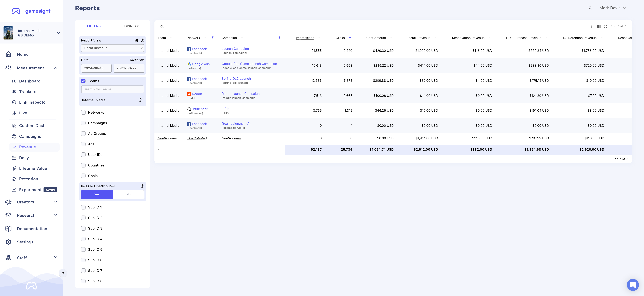
Task: Refresh the report table
Action: pyautogui.click(x=605, y=26)
